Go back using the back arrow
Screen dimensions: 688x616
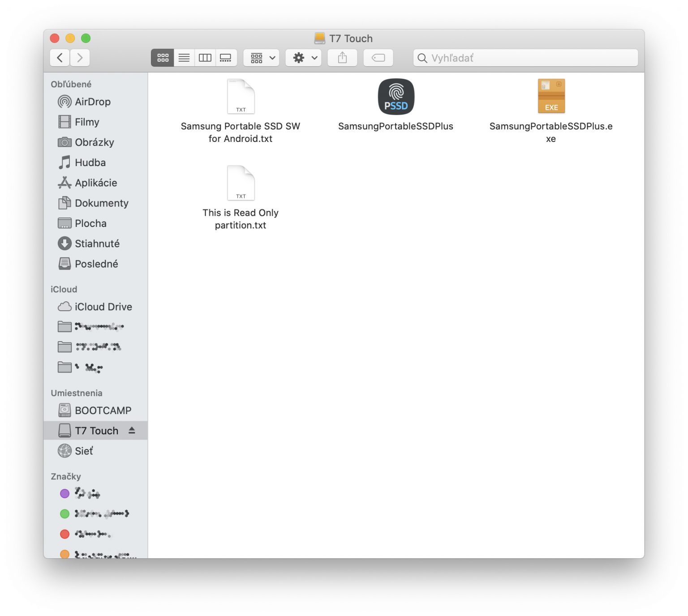[x=60, y=58]
